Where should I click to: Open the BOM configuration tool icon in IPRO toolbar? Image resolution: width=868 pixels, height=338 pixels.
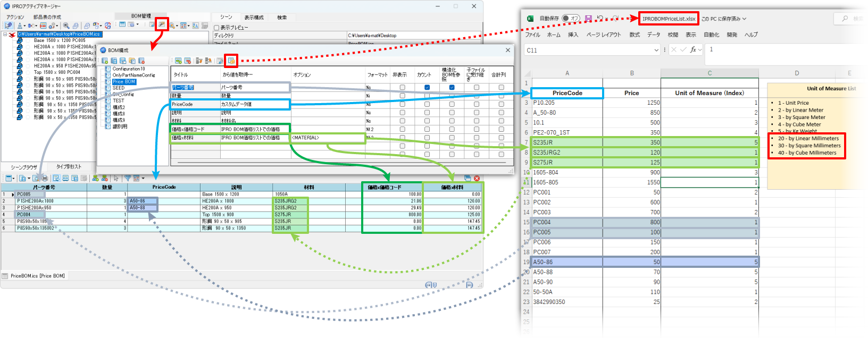click(x=162, y=24)
